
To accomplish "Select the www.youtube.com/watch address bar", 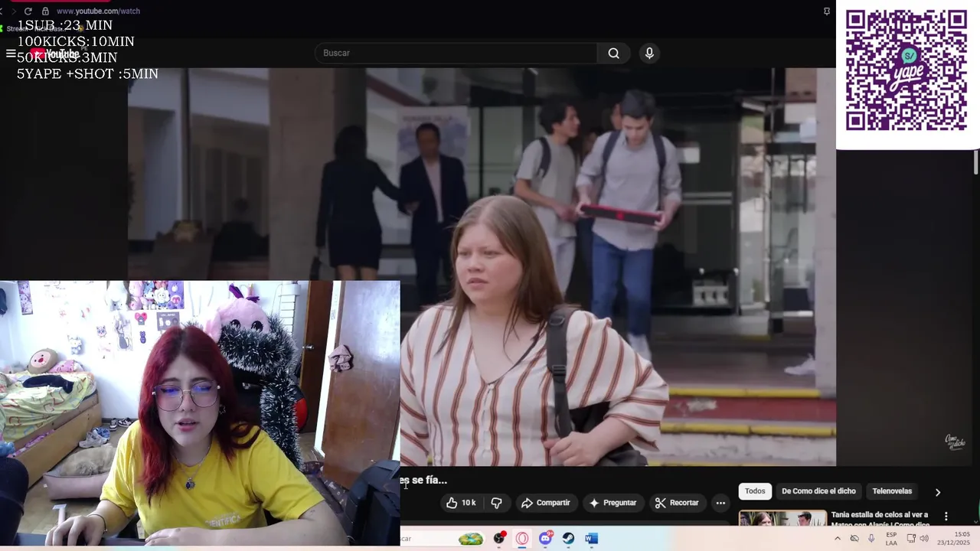I will (98, 11).
